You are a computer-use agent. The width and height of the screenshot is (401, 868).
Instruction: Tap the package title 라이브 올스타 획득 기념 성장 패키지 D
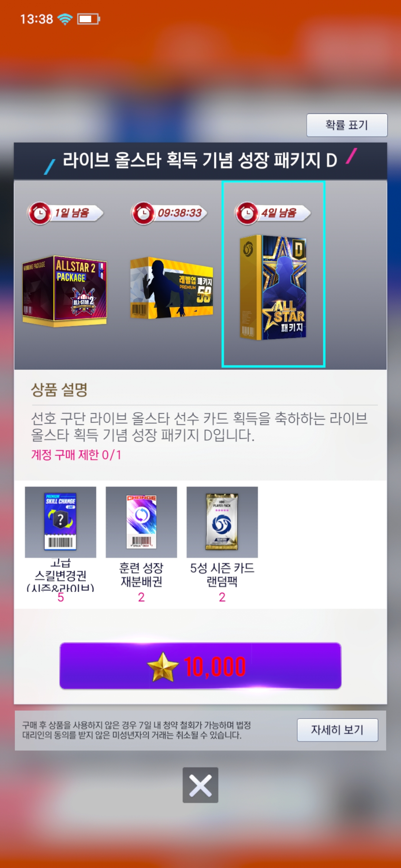(200, 161)
